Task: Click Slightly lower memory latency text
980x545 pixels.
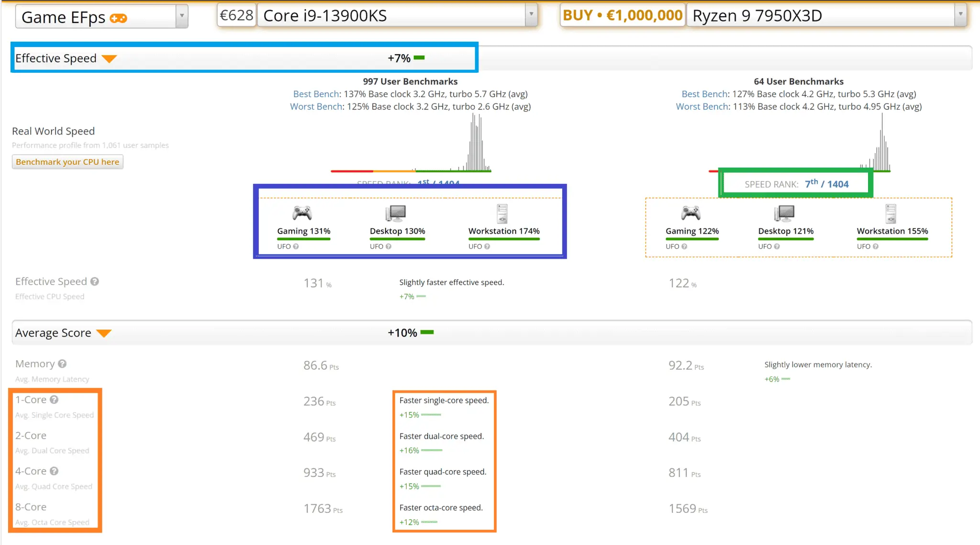Action: [x=818, y=364]
